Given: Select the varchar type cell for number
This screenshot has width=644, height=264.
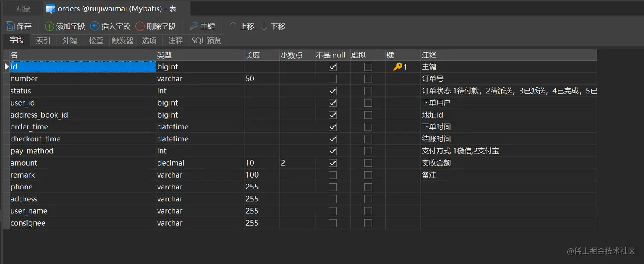Looking at the screenshot, I should coord(200,79).
